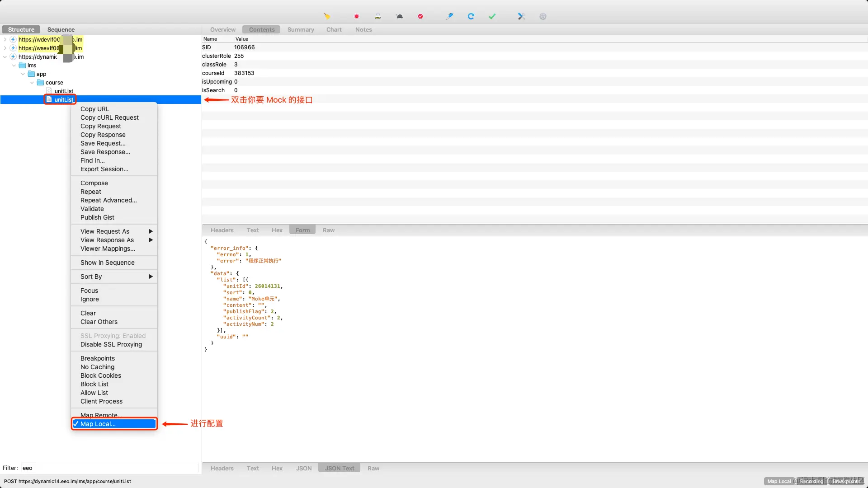Click lightning icon of dynamic host

pyautogui.click(x=13, y=57)
